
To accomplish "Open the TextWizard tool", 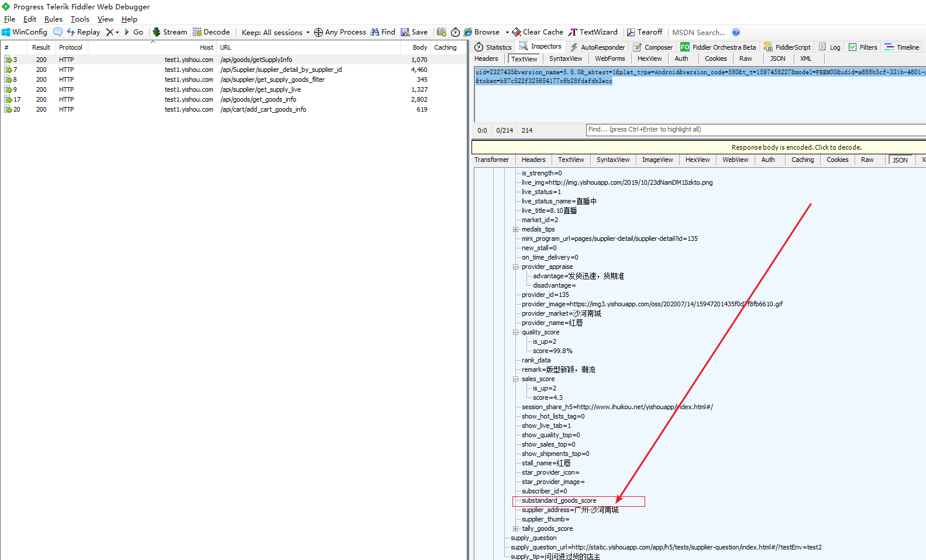I will click(x=593, y=32).
